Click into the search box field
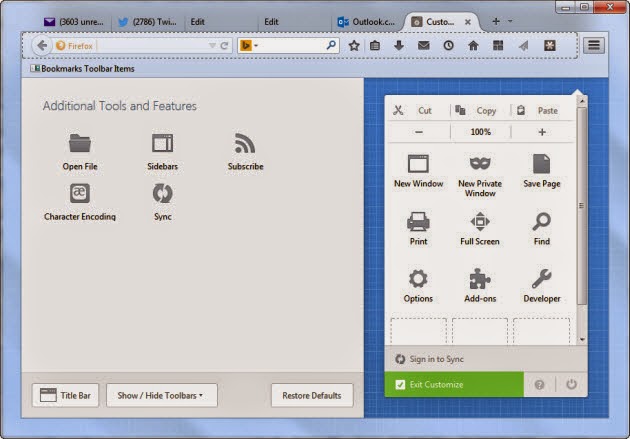This screenshot has width=630, height=439. (x=288, y=45)
